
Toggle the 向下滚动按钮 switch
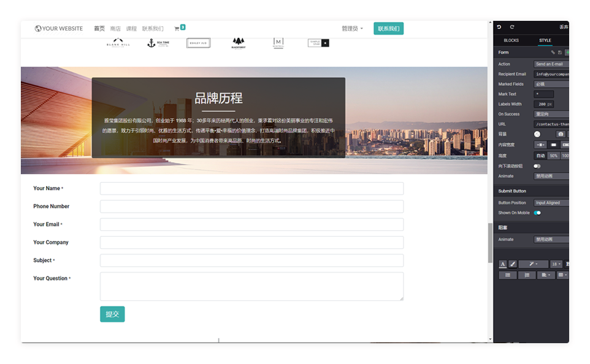(x=537, y=166)
